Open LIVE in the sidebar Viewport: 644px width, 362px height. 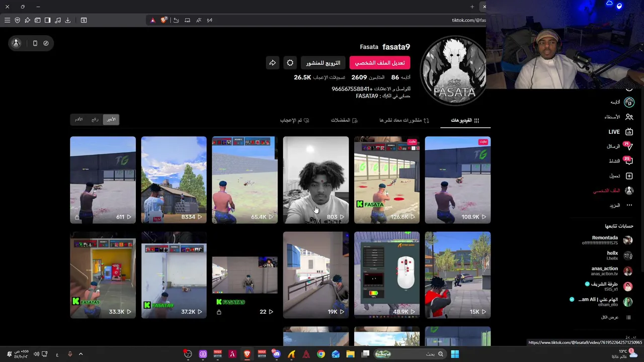click(621, 132)
